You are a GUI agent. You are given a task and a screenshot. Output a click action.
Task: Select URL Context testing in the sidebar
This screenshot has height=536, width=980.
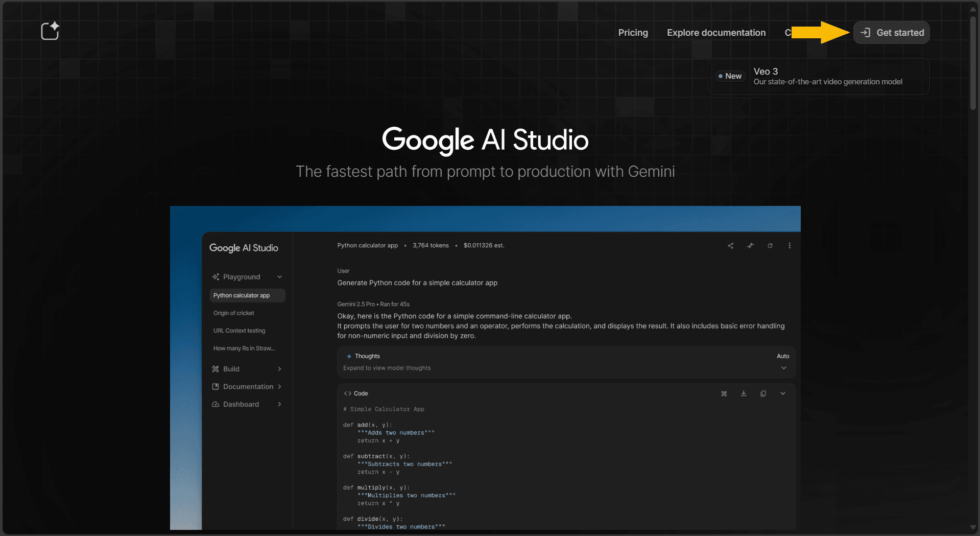(x=239, y=331)
